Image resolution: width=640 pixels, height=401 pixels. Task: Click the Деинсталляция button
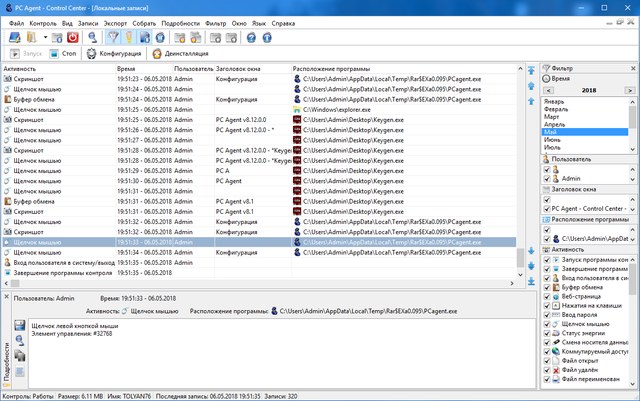click(178, 54)
